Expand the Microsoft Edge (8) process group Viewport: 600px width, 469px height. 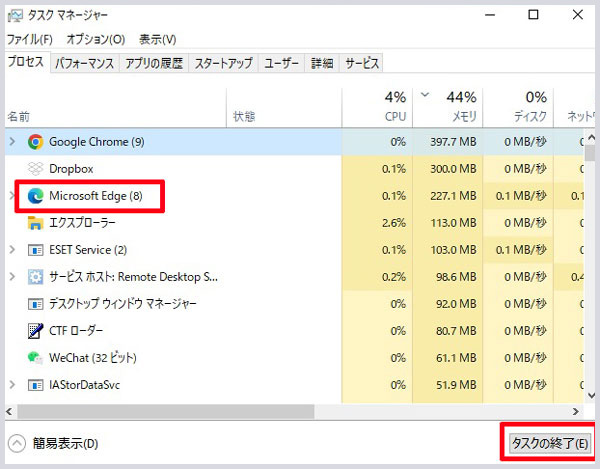pyautogui.click(x=12, y=196)
